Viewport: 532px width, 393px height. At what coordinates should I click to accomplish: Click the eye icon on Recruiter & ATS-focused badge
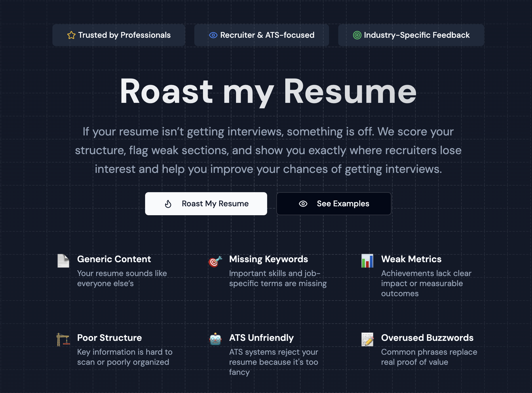click(213, 35)
